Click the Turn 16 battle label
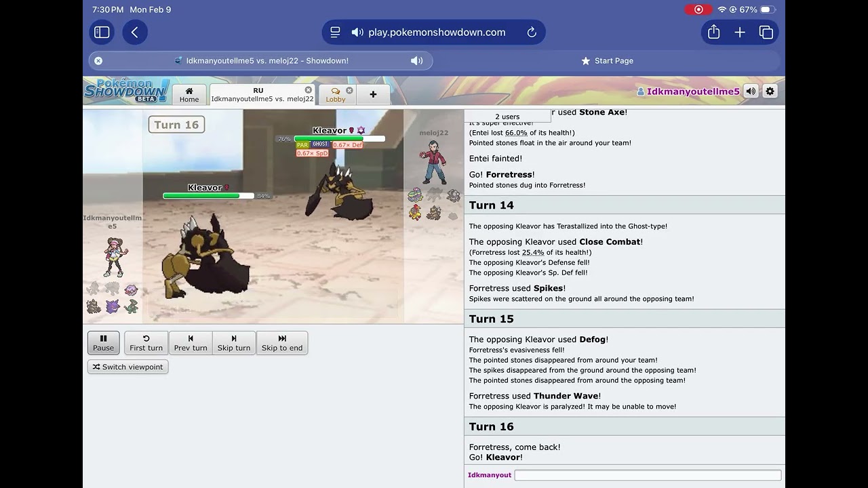 click(176, 125)
